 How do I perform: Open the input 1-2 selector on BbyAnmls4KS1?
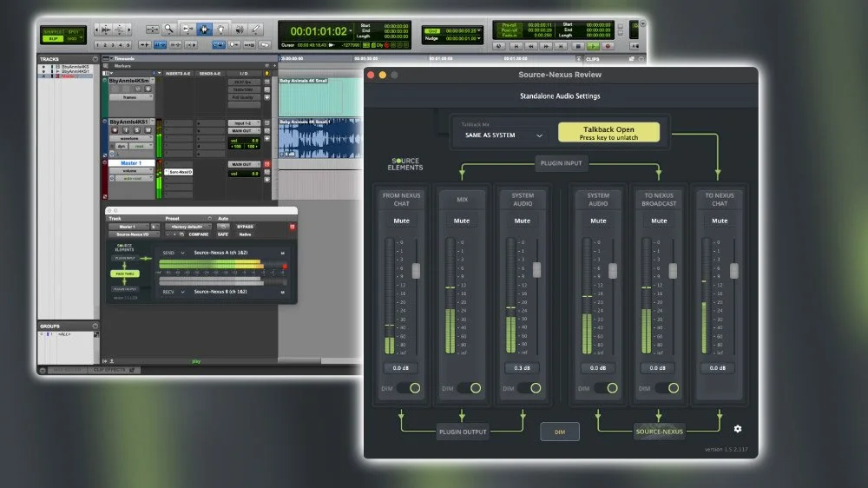tap(244, 123)
